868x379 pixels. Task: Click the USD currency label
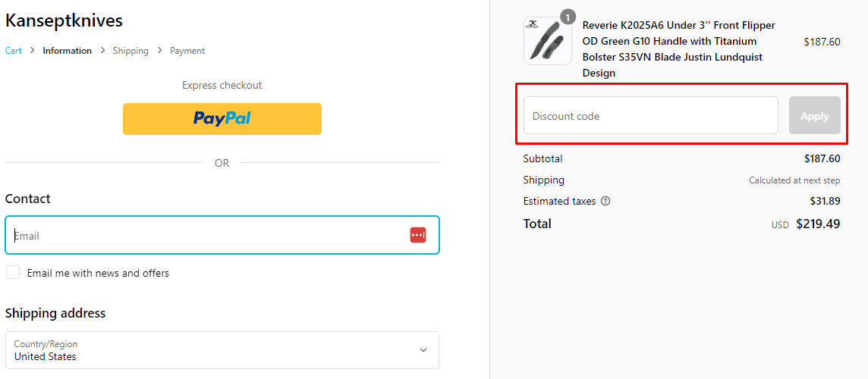coord(780,225)
